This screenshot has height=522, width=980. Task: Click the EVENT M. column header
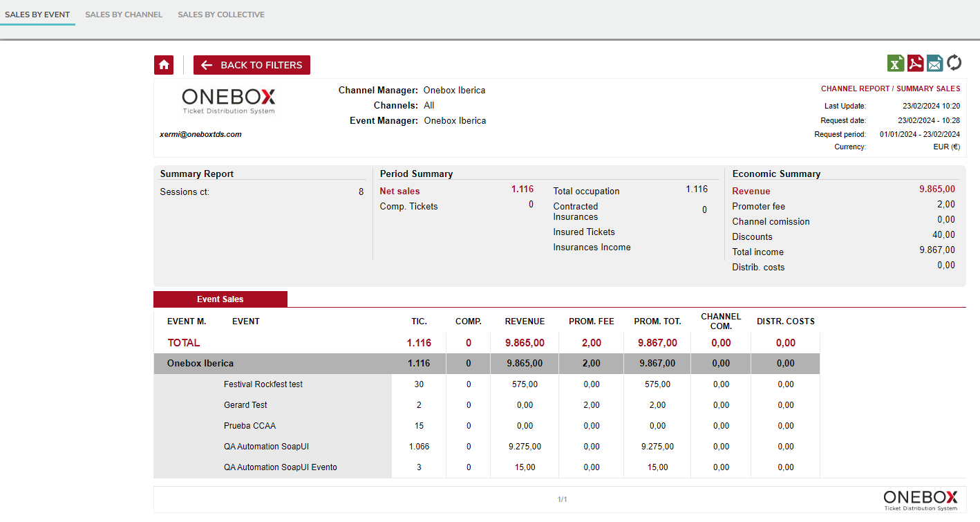click(187, 321)
